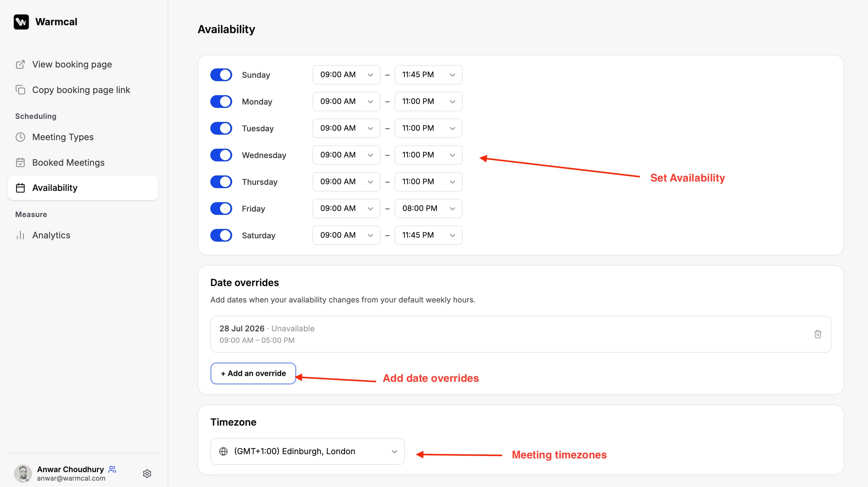
Task: Expand Wednesday start time dropdown
Action: point(346,155)
